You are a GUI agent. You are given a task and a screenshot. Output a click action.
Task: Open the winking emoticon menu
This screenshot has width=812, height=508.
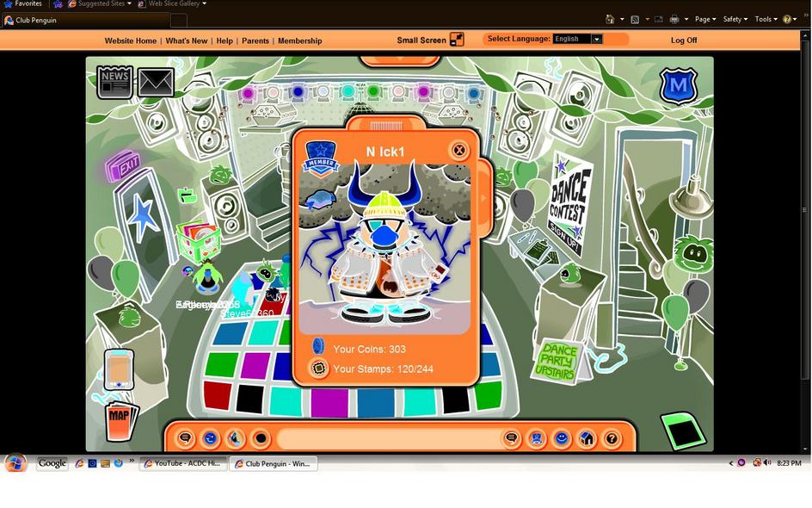pyautogui.click(x=210, y=438)
